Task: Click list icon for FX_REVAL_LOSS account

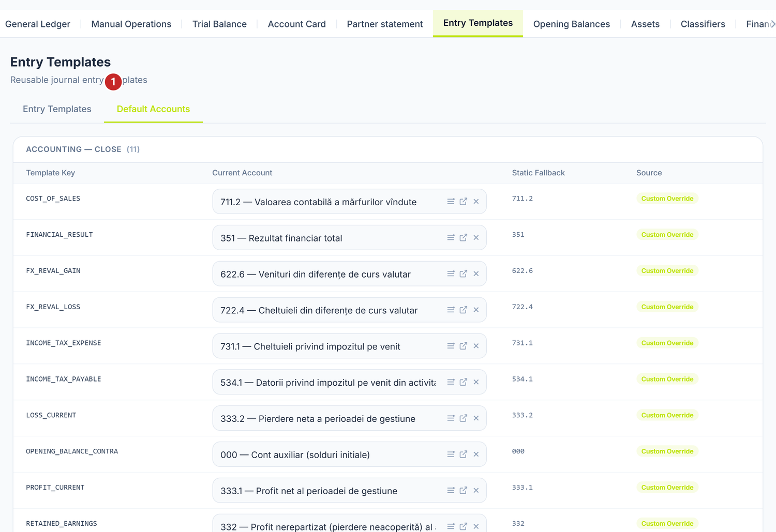Action: tap(451, 310)
